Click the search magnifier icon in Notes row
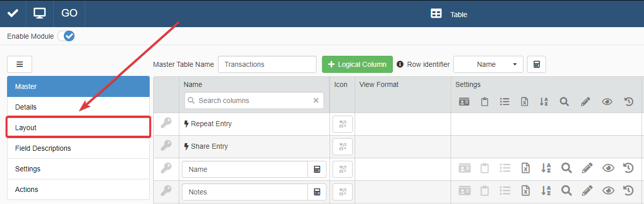Image resolution: width=644 pixels, height=204 pixels. 566,191
